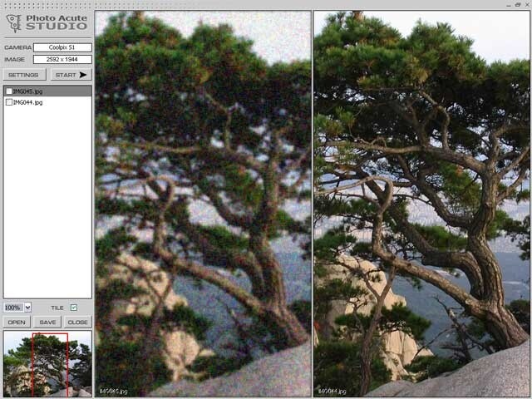Viewport: 532px width, 399px height.
Task: Click the 2592 x 1944 image size field
Action: click(x=62, y=59)
